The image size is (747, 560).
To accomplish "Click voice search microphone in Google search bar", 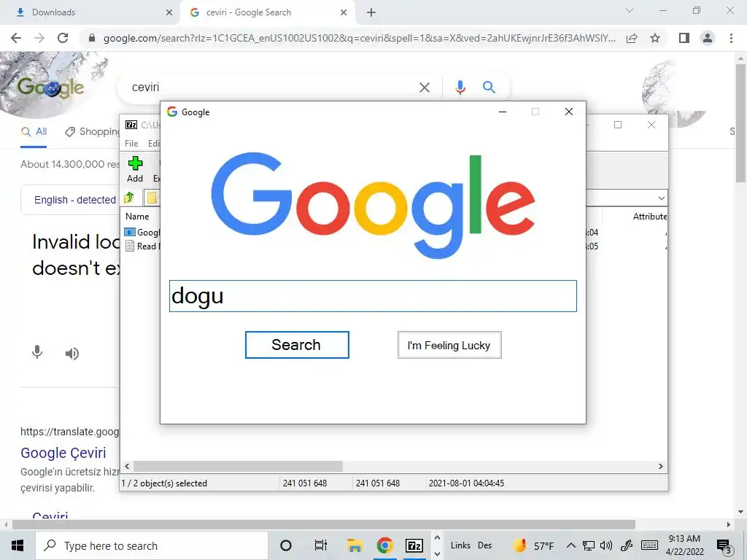I will [x=460, y=87].
